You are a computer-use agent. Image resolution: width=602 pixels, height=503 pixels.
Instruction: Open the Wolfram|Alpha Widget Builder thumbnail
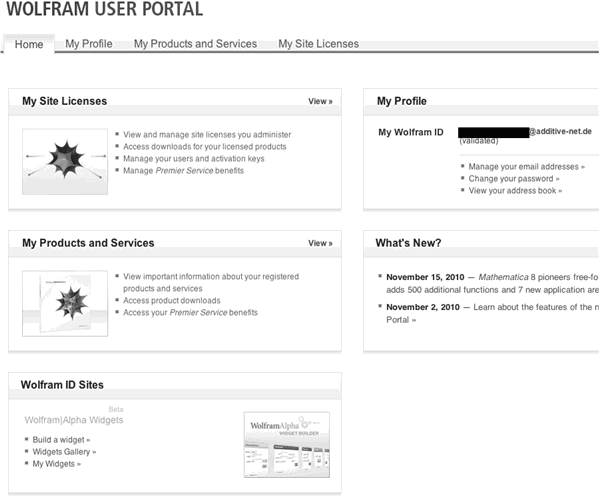[x=287, y=445]
